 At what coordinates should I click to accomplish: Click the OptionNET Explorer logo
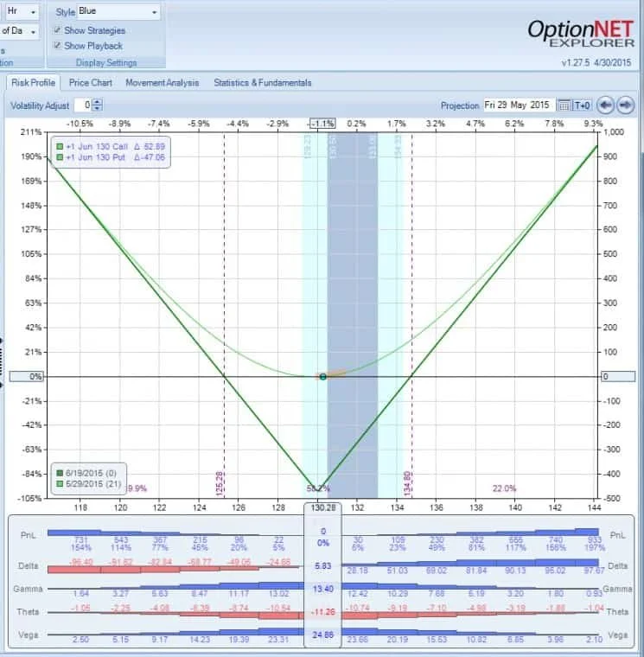pyautogui.click(x=581, y=34)
